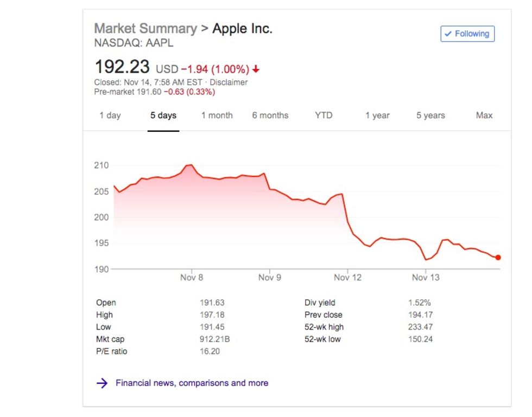The height and width of the screenshot is (417, 532).
Task: Select the 5 days tab
Action: coord(163,116)
